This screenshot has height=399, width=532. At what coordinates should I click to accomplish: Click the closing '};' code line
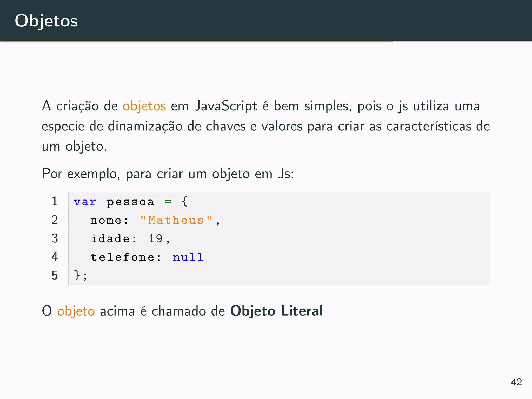(81, 275)
